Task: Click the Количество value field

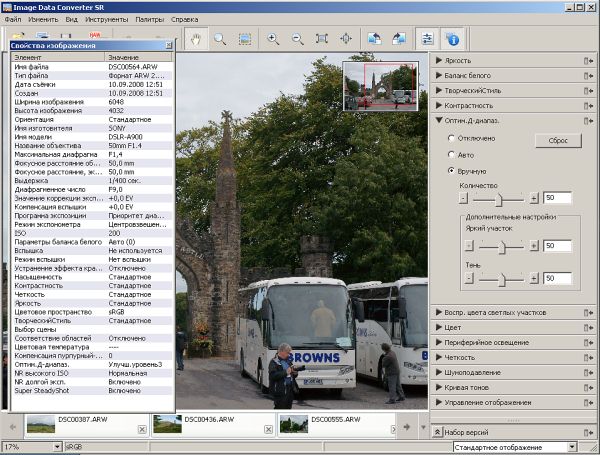Action: tap(557, 198)
